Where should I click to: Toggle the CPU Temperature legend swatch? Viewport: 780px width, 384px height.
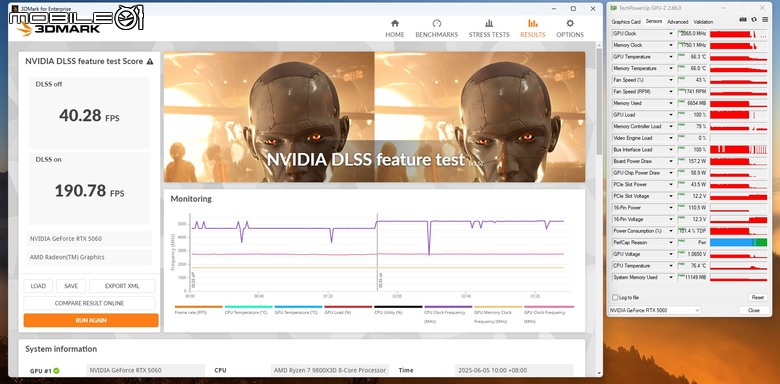click(x=248, y=307)
